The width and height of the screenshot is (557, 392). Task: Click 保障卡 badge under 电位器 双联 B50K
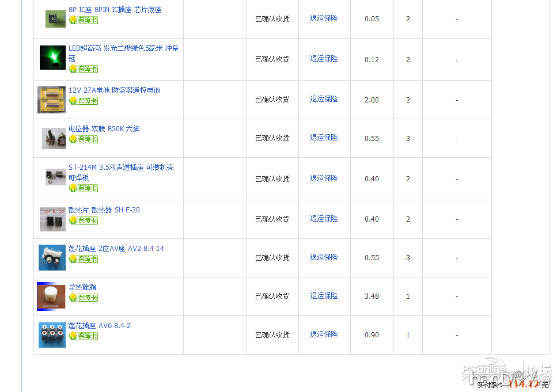(84, 139)
